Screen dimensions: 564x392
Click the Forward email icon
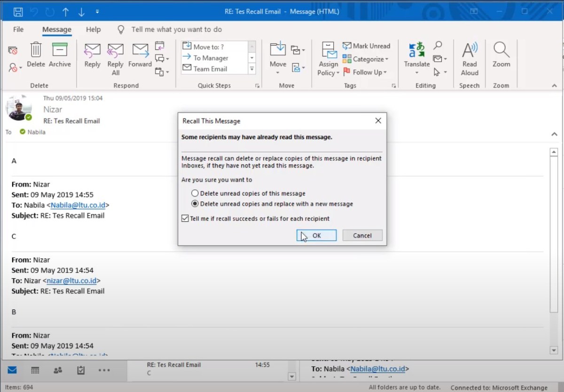coord(140,51)
